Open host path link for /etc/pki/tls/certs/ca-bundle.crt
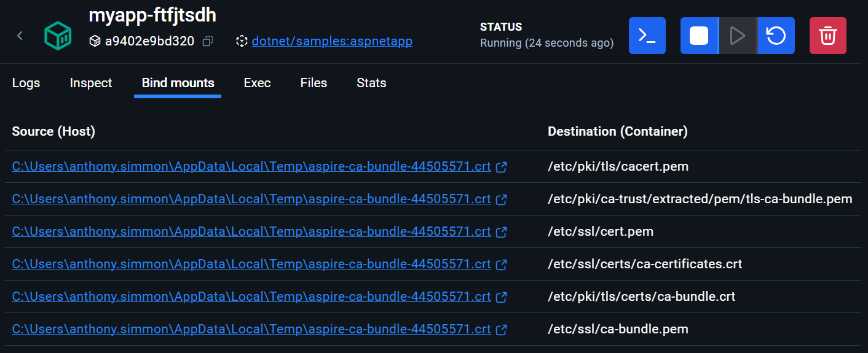The width and height of the screenshot is (868, 353). click(251, 297)
